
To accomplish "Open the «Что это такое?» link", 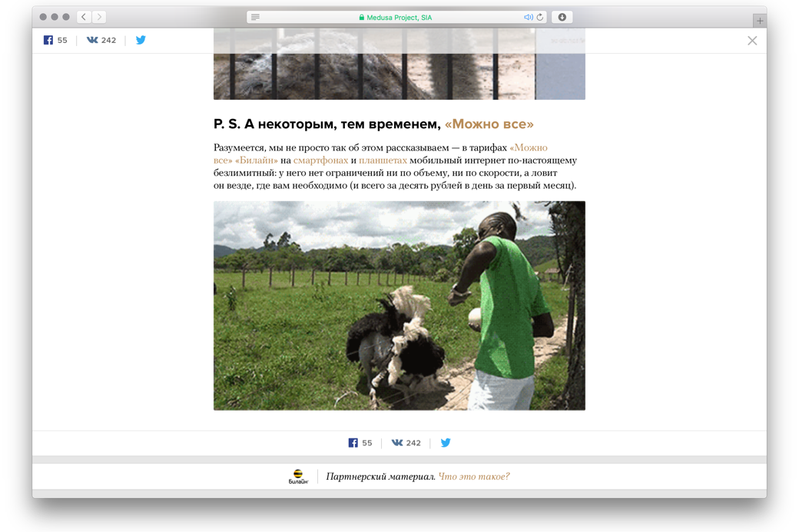I will (474, 477).
